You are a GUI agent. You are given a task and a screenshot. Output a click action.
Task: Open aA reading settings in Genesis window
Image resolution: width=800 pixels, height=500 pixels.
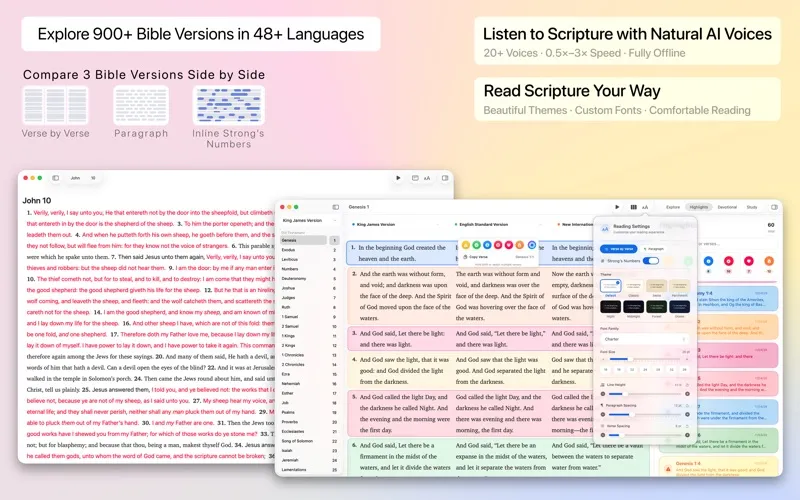point(645,207)
